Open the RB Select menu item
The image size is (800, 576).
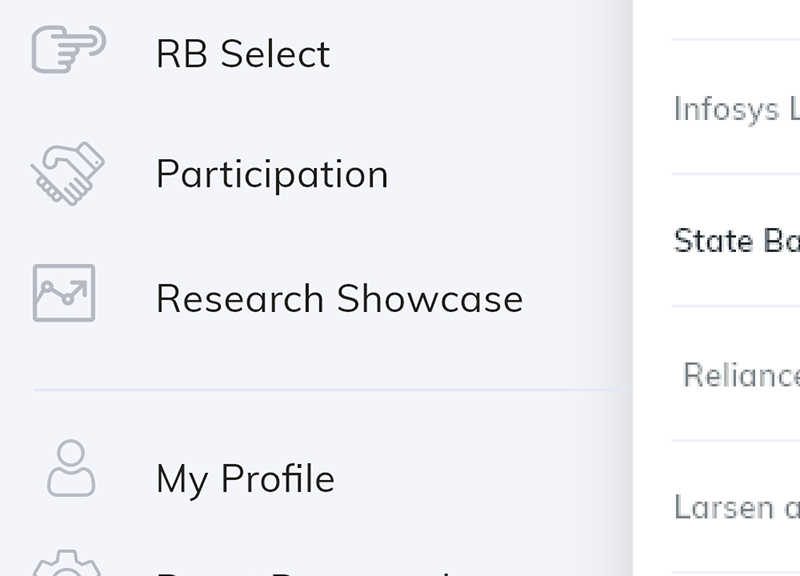click(x=243, y=54)
